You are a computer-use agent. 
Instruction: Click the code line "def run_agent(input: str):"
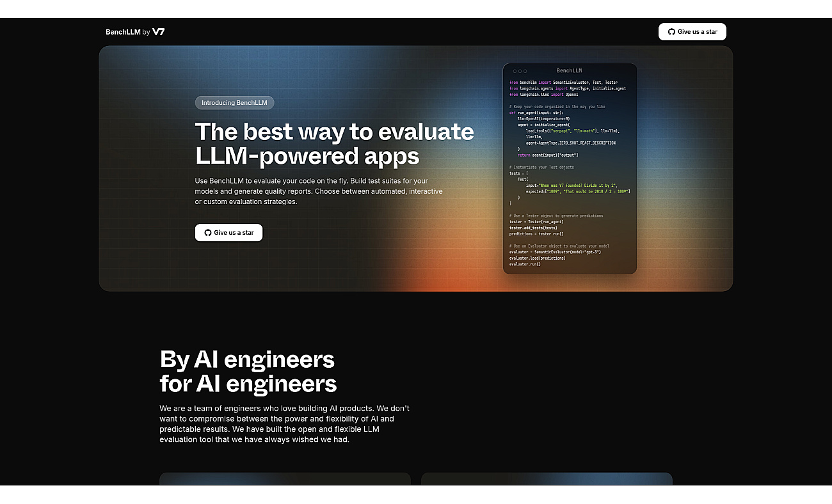point(536,113)
